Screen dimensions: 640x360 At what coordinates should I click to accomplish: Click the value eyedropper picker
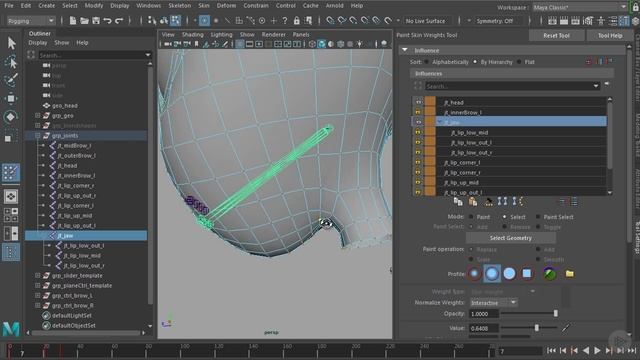(x=566, y=328)
